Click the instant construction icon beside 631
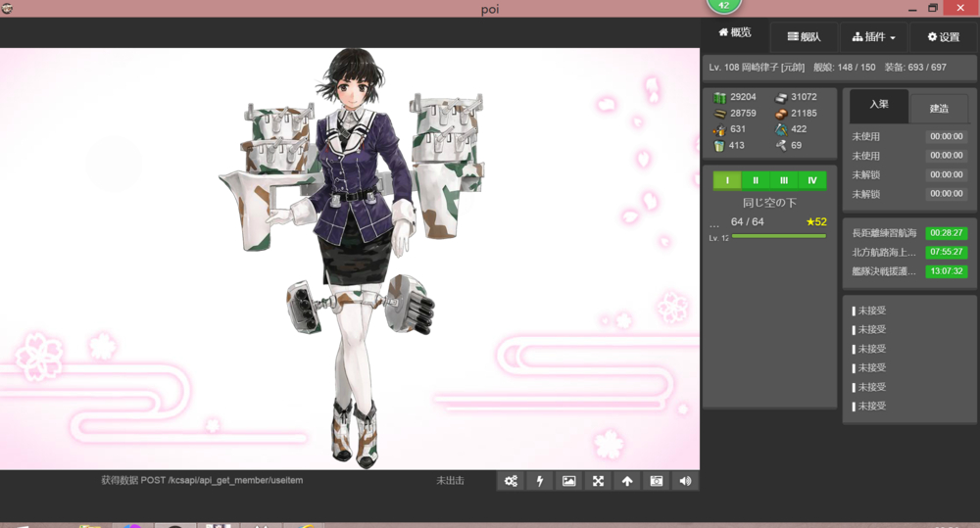This screenshot has width=980, height=528. (x=719, y=129)
